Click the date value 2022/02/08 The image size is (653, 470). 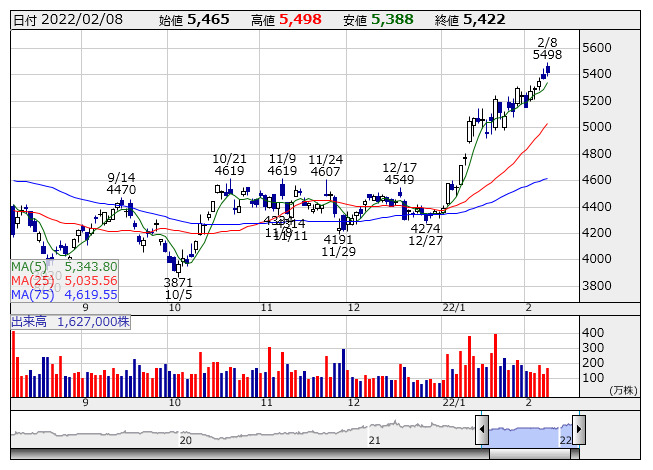point(82,20)
